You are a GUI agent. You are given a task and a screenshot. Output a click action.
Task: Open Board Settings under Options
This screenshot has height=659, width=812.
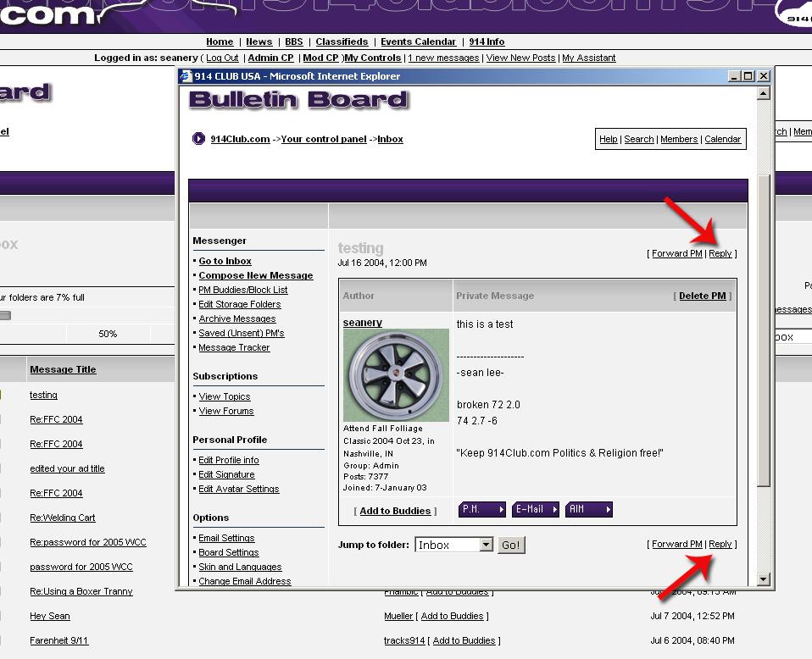point(229,553)
